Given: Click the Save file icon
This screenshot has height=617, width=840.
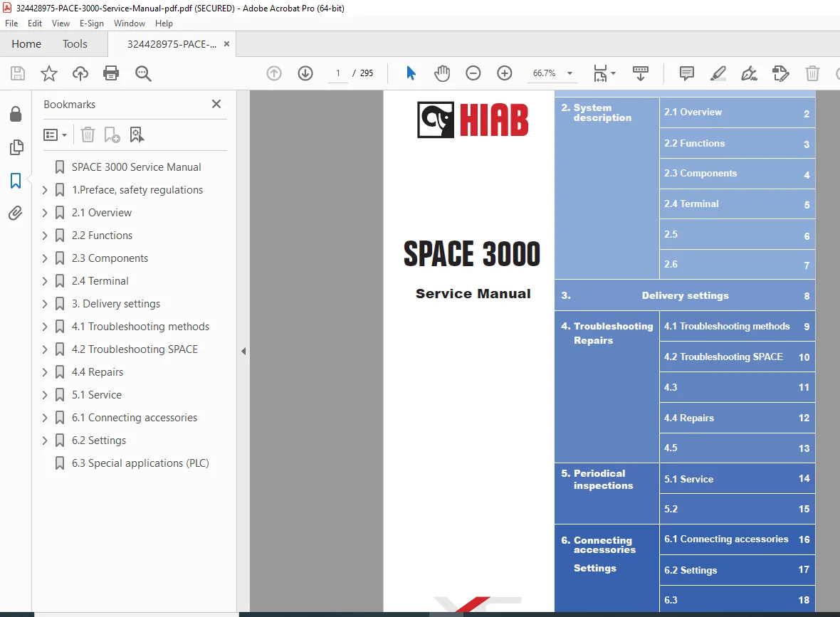Looking at the screenshot, I should tap(18, 73).
